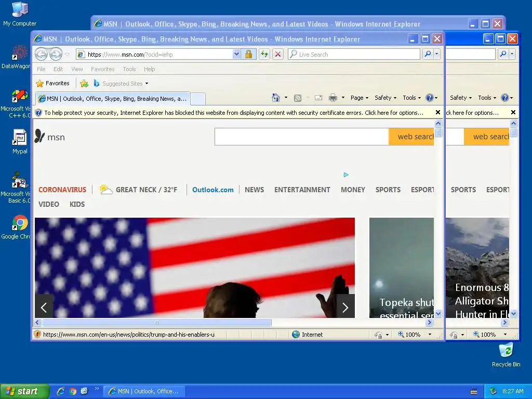Viewport: 532px width, 399px height.
Task: Open the NEWS section link
Action: pyautogui.click(x=254, y=190)
